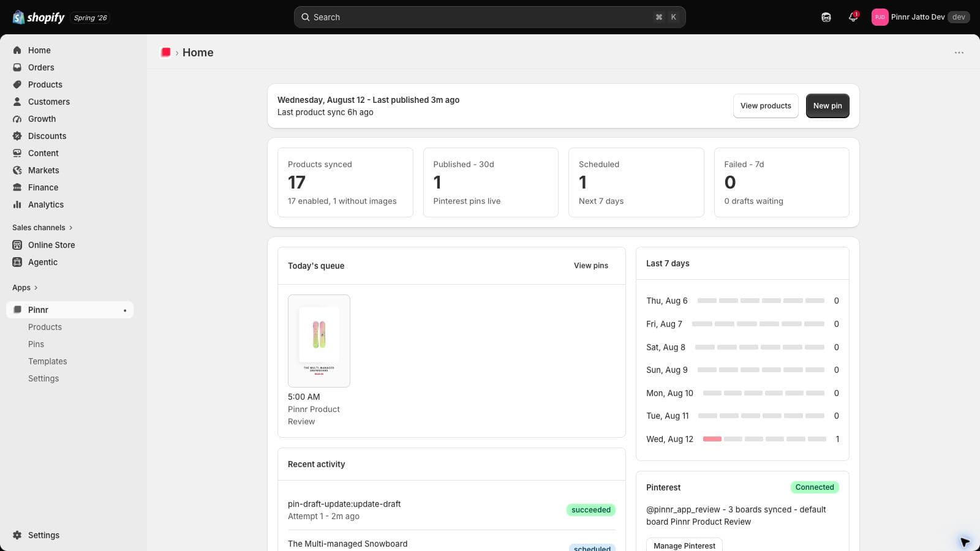Open the View pins link
Viewport: 980px width, 551px height.
pos(591,266)
